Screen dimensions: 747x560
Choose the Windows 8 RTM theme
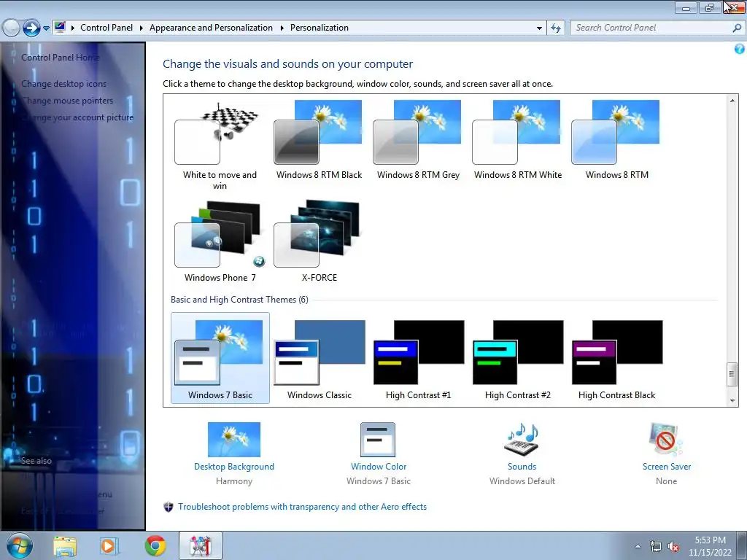pos(616,140)
